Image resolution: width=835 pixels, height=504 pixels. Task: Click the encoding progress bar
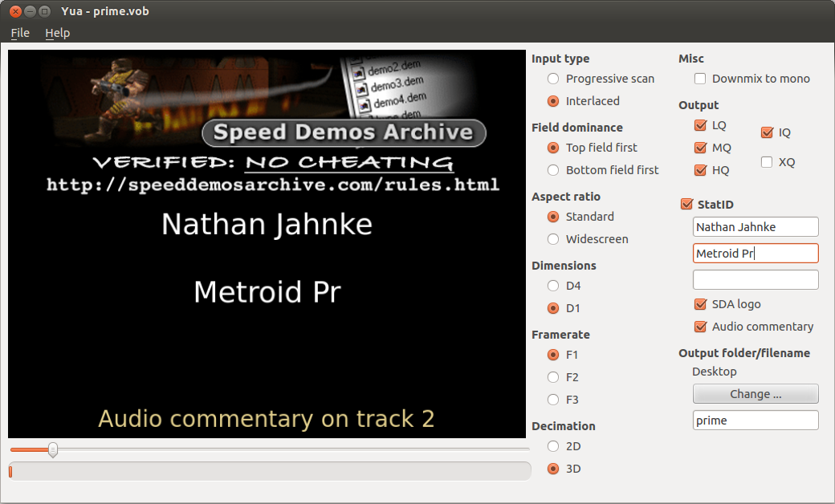point(270,472)
